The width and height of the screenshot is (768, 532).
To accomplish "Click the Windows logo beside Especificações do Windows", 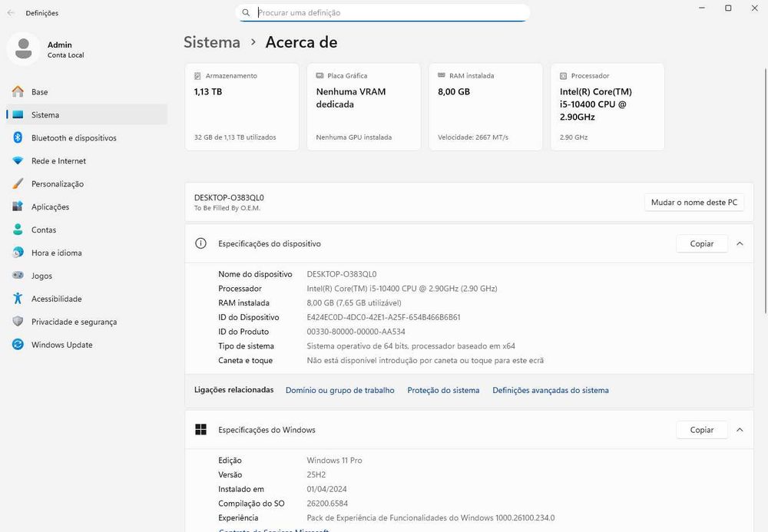I will (200, 430).
